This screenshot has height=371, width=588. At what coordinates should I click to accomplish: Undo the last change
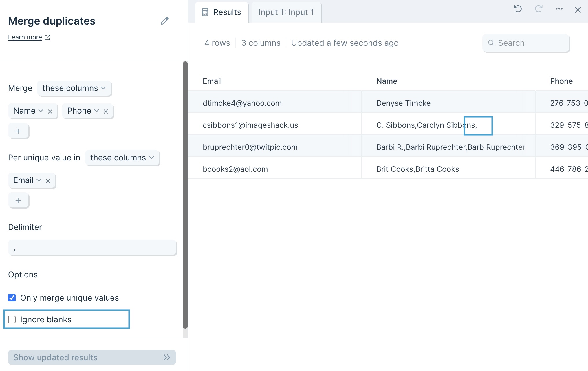(x=518, y=9)
